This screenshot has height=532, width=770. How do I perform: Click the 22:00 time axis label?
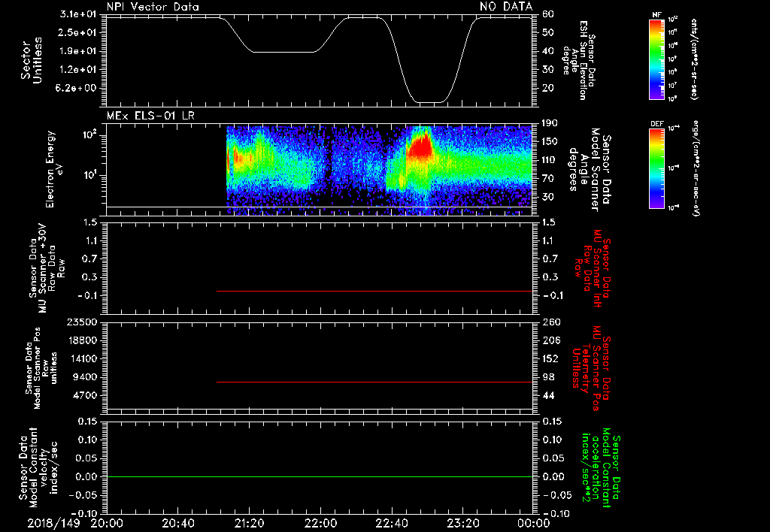[320, 523]
